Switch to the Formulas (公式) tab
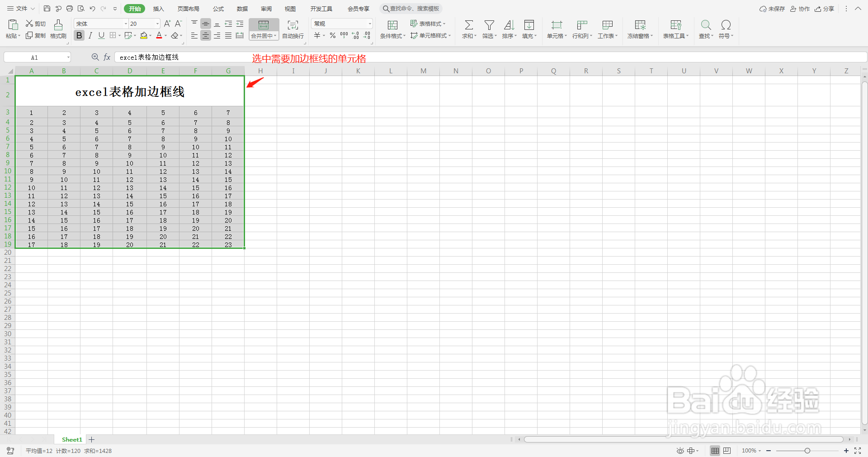 (218, 9)
